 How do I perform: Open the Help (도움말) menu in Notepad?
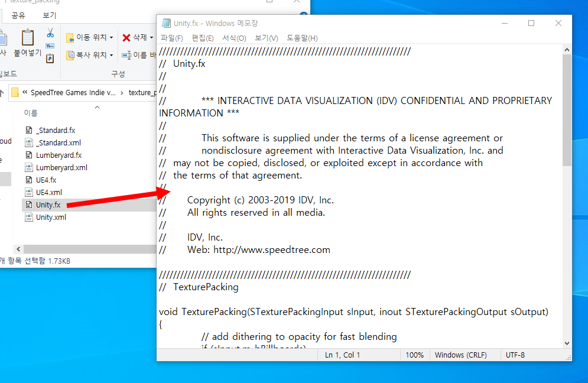coord(302,38)
